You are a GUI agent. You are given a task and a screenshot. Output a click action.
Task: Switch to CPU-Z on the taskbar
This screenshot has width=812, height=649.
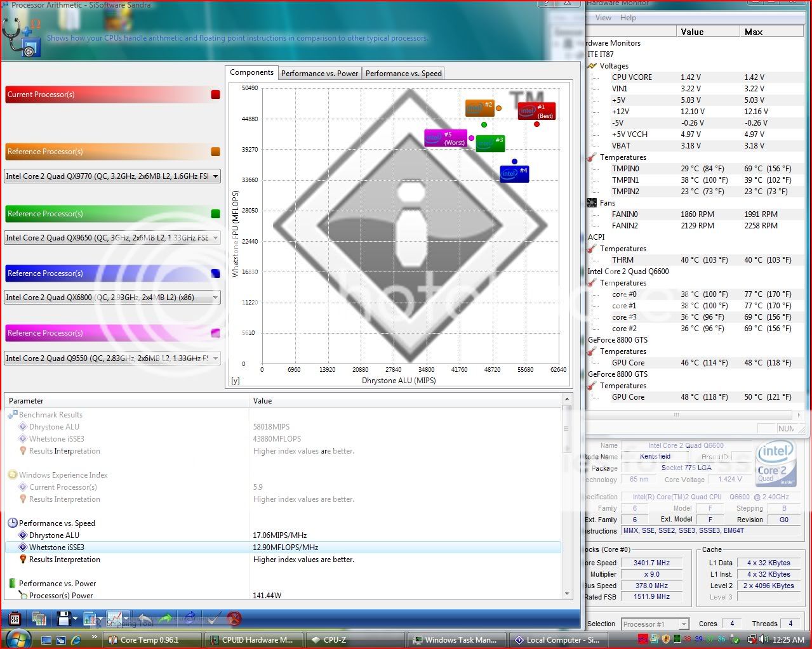356,639
